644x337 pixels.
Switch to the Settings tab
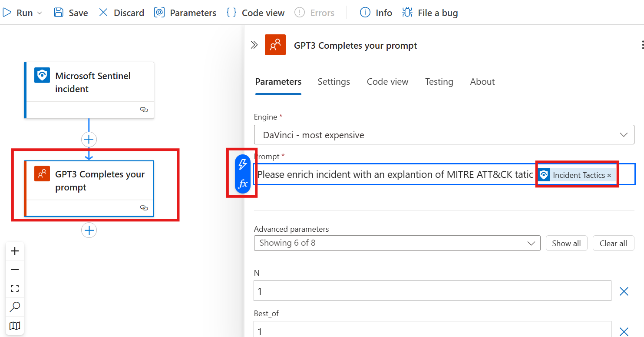(334, 82)
